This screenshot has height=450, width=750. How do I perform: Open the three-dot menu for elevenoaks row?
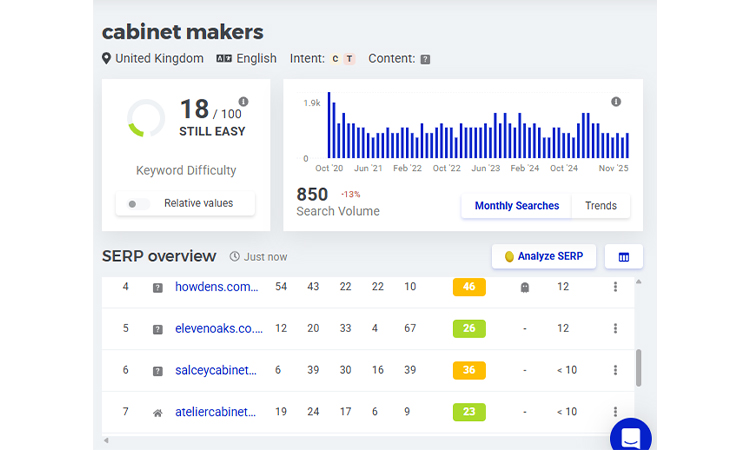615,329
